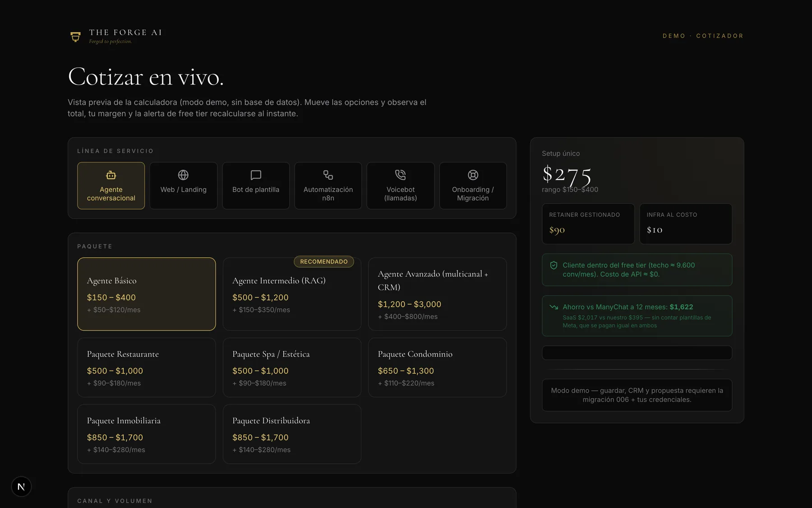Pick the Bot de plantilla service line
The image size is (812, 508).
point(256,186)
